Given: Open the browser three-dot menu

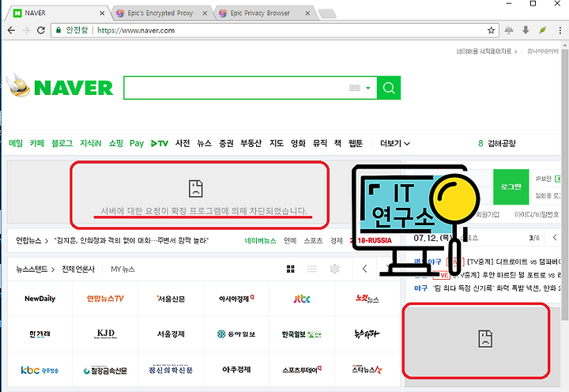Looking at the screenshot, I should click(560, 31).
